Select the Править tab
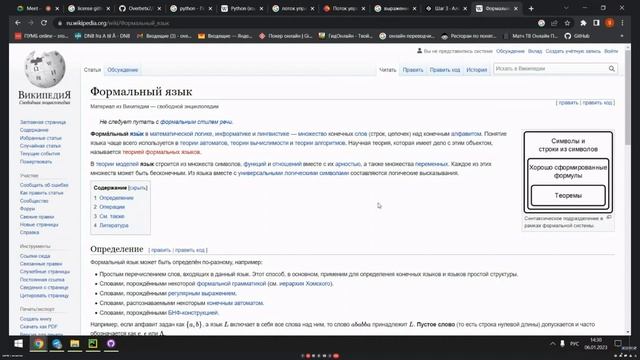The image size is (640, 360). coord(413,70)
